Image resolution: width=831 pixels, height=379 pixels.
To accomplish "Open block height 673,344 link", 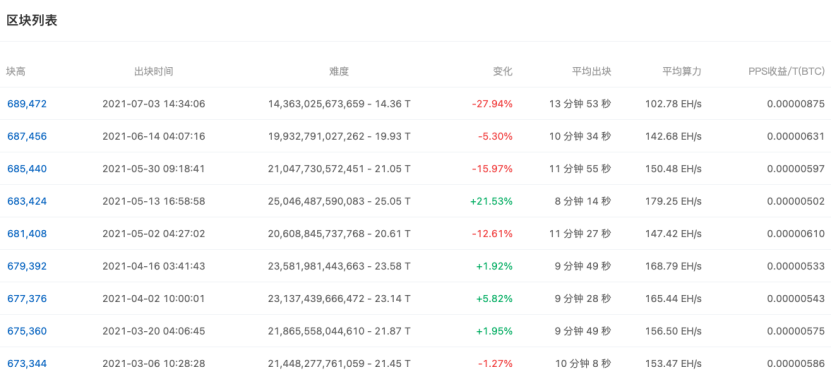I will [27, 364].
